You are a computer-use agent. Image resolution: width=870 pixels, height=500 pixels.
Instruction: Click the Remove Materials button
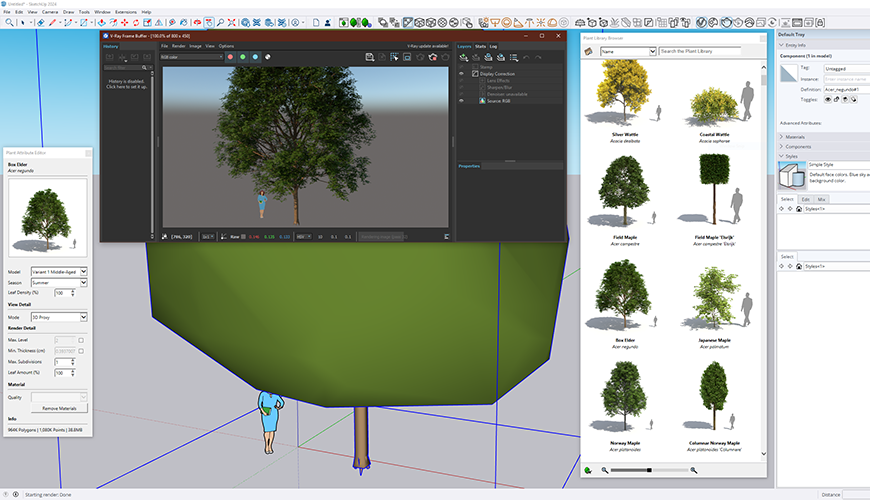(x=59, y=408)
